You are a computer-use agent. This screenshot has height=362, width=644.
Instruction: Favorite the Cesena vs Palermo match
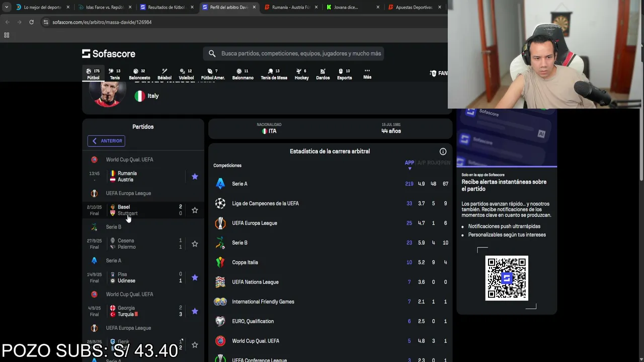coord(195,244)
